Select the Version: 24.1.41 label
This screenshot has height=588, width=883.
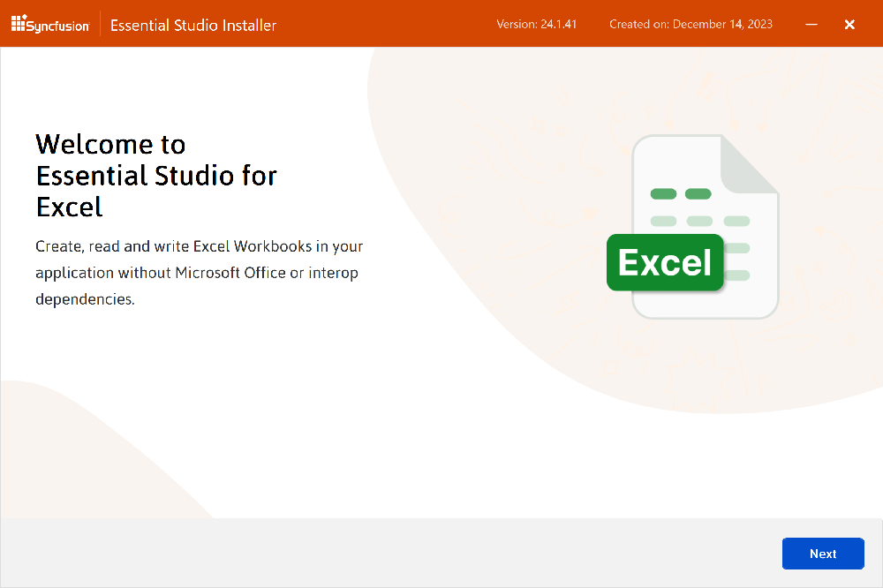[536, 24]
